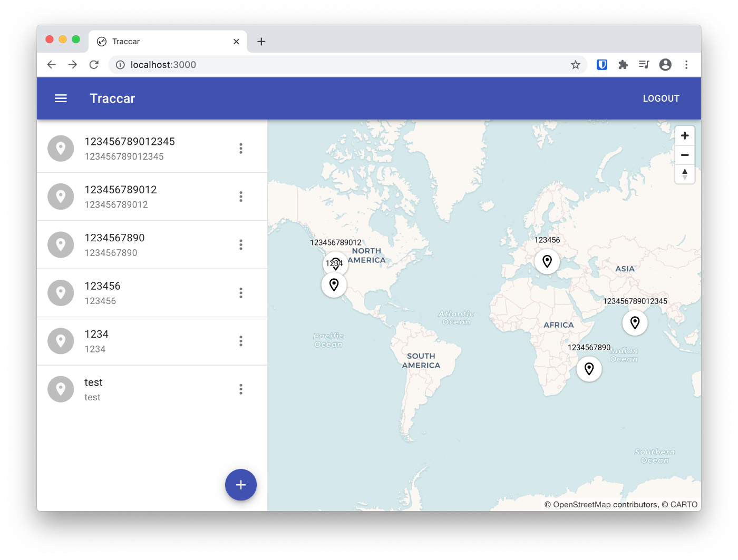Select device name 1234 in list
Image resolution: width=738 pixels, height=560 pixels.
[x=96, y=335]
